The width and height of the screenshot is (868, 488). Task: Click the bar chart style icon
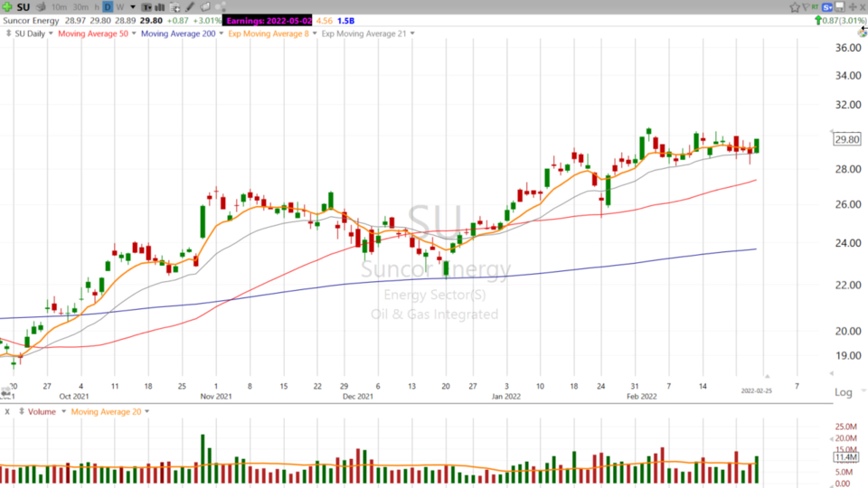[x=160, y=7]
